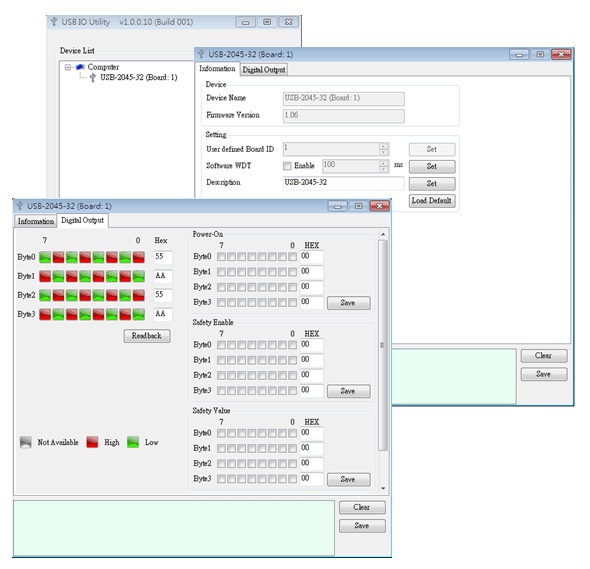
Task: Decrease the Software WDT milliseconds spinner
Action: [x=383, y=169]
